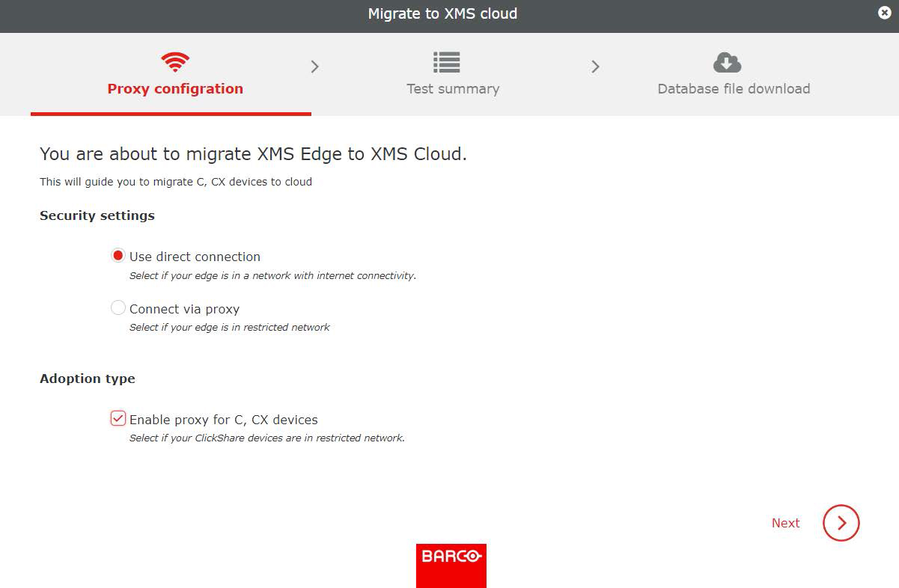Select the Connect via proxy radio button
899x588 pixels.
118,307
